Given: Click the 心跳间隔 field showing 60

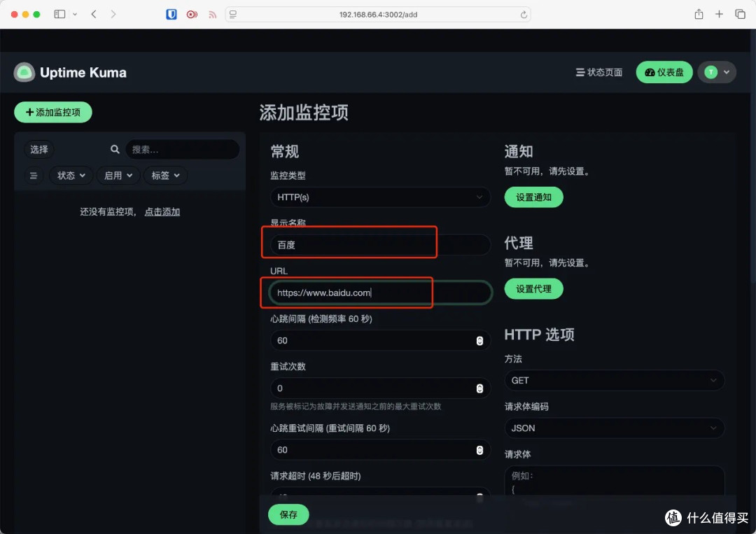Looking at the screenshot, I should pos(380,340).
